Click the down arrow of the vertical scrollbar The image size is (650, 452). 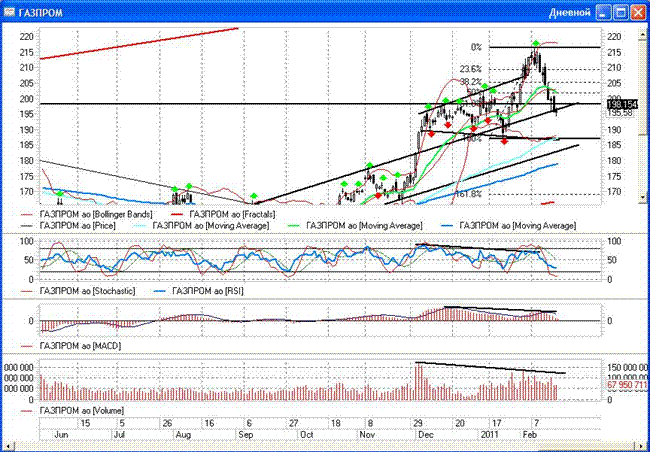point(643,200)
